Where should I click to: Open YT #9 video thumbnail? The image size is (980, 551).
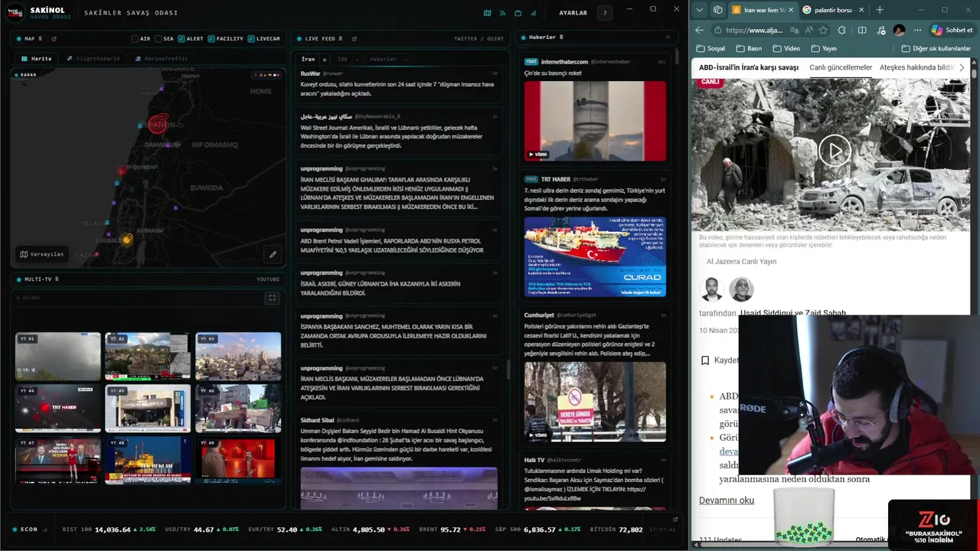coord(238,460)
